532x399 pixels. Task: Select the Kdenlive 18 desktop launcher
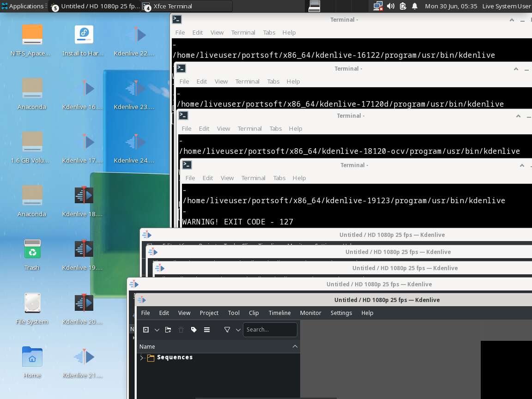point(84,201)
